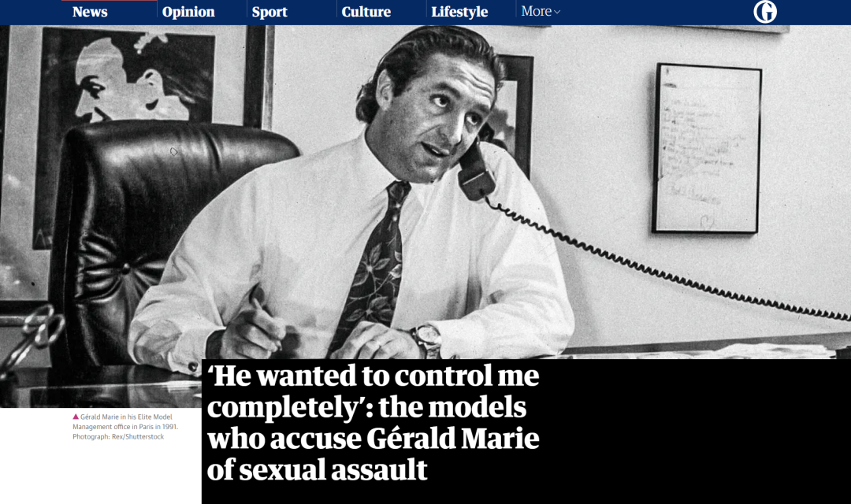
Task: Open the News section tab
Action: [x=90, y=11]
